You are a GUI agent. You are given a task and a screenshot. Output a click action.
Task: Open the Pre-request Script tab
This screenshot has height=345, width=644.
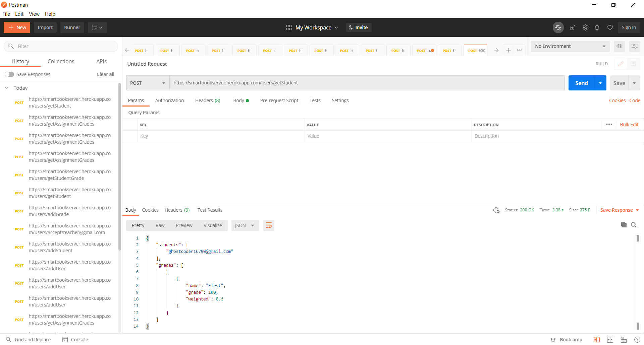click(x=279, y=100)
